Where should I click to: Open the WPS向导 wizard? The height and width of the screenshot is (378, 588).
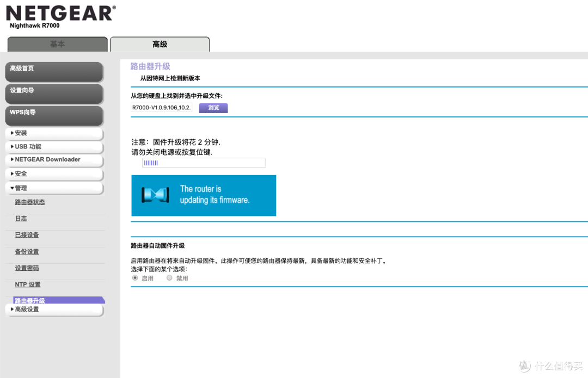pyautogui.click(x=54, y=115)
